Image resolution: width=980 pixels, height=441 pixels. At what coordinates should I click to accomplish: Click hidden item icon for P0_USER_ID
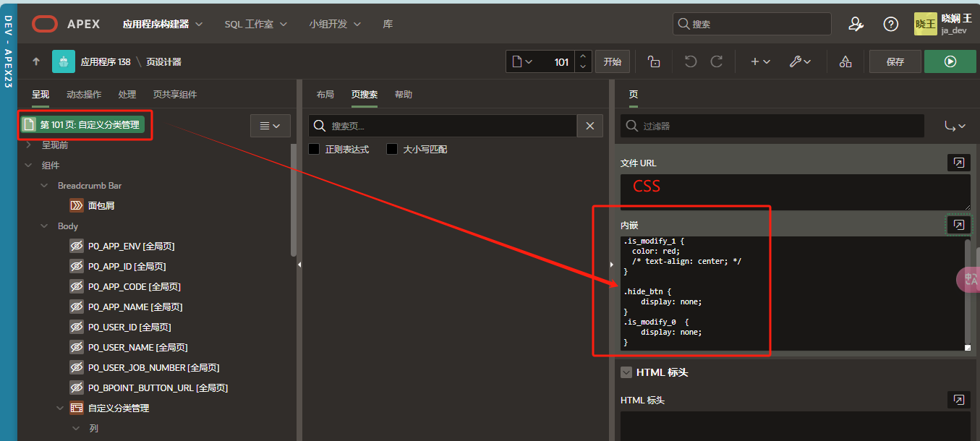(77, 327)
